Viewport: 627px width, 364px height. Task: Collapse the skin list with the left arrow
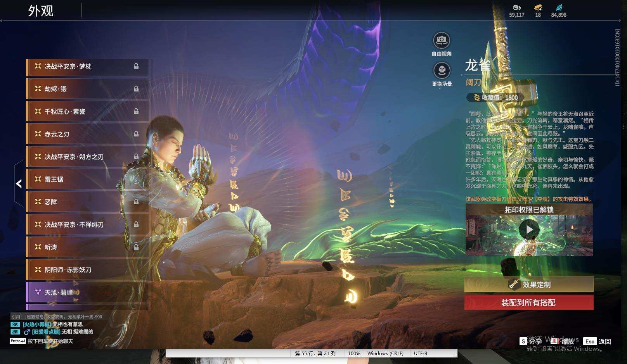[19, 184]
